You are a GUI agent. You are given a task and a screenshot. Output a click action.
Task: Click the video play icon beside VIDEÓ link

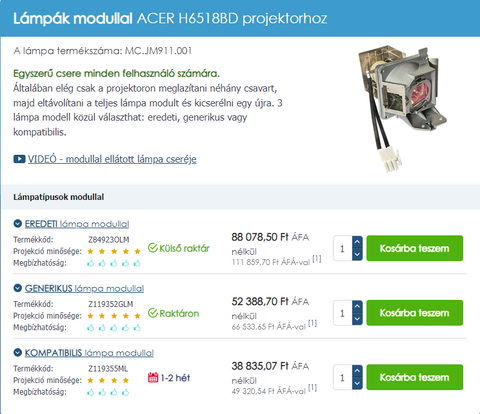click(19, 159)
